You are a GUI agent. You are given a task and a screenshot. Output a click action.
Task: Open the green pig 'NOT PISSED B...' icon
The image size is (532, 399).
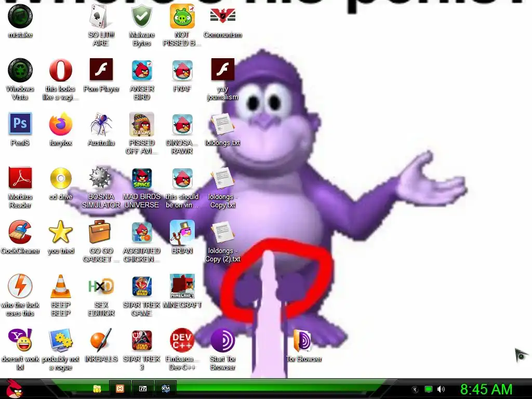[182, 16]
